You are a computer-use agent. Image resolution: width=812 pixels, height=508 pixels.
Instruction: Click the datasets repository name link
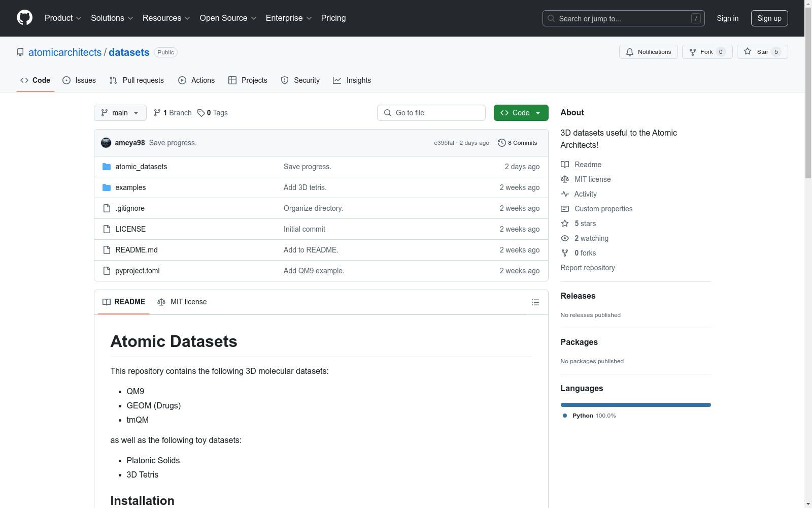[129, 52]
